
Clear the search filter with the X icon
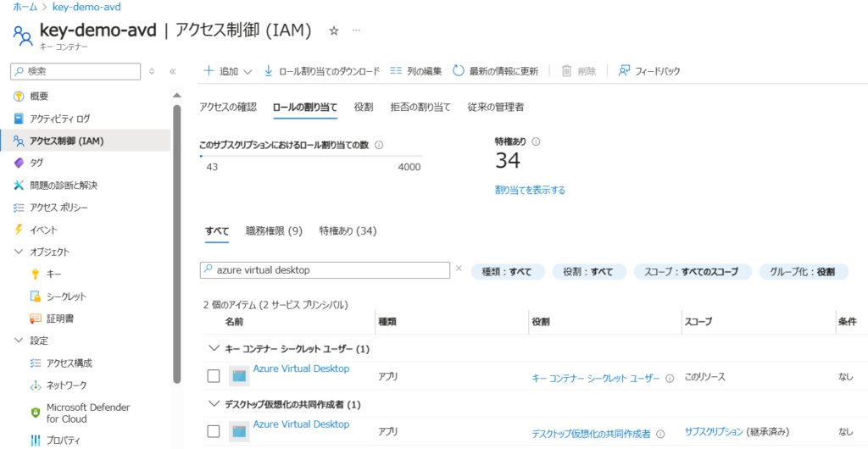[459, 269]
